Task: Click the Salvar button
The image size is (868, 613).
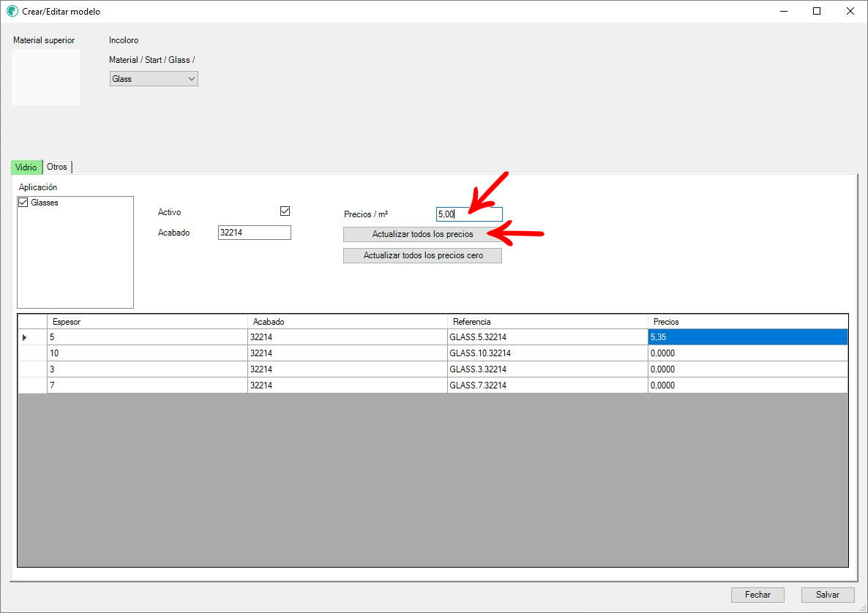Action: pos(828,595)
